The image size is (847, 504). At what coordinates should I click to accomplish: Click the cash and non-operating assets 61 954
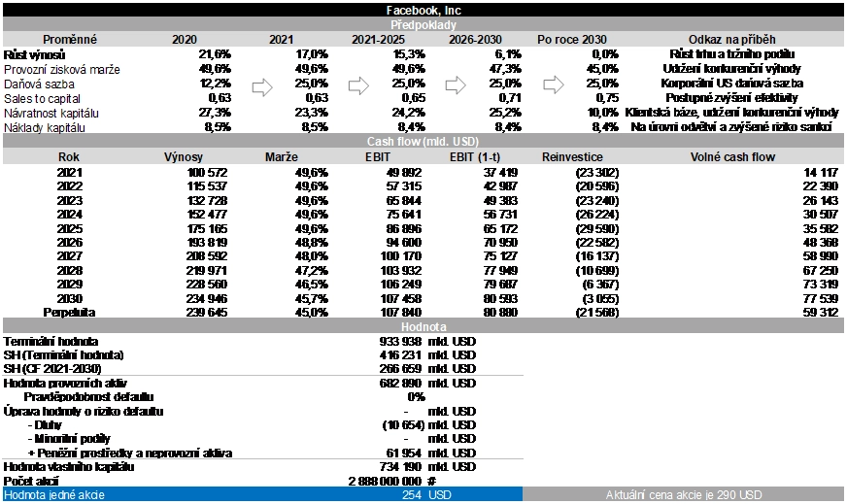(x=403, y=454)
